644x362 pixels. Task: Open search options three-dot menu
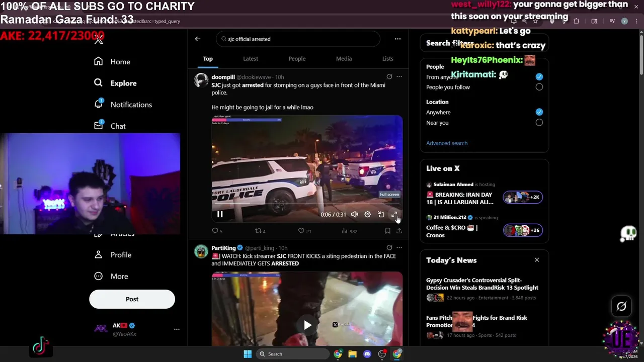(x=397, y=39)
